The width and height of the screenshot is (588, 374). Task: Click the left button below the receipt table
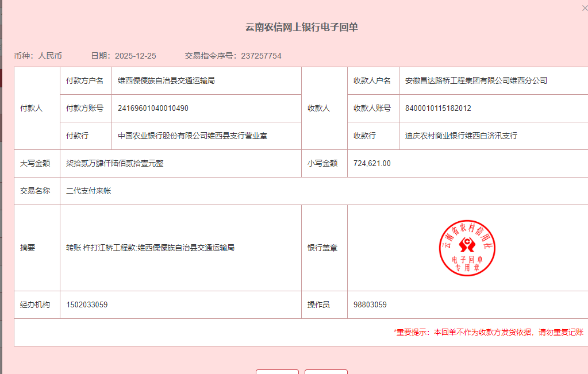(x=277, y=371)
